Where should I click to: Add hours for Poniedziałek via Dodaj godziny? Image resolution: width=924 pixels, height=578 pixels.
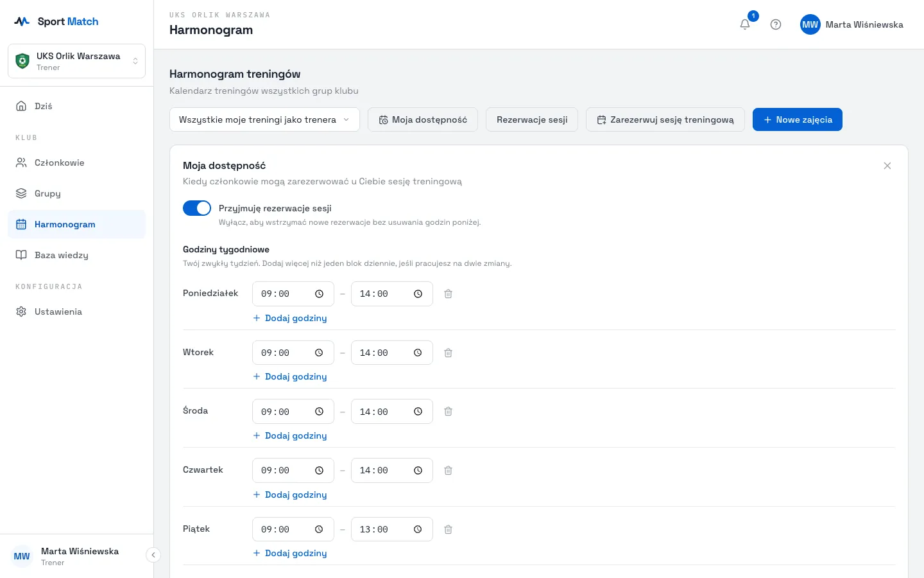(x=290, y=318)
